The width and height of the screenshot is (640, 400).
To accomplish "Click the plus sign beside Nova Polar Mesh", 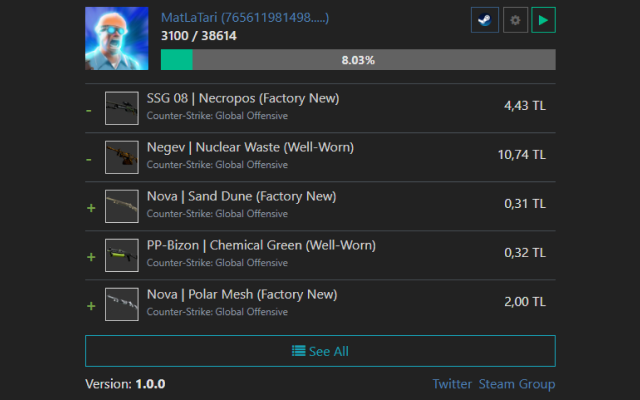I will click(x=91, y=306).
